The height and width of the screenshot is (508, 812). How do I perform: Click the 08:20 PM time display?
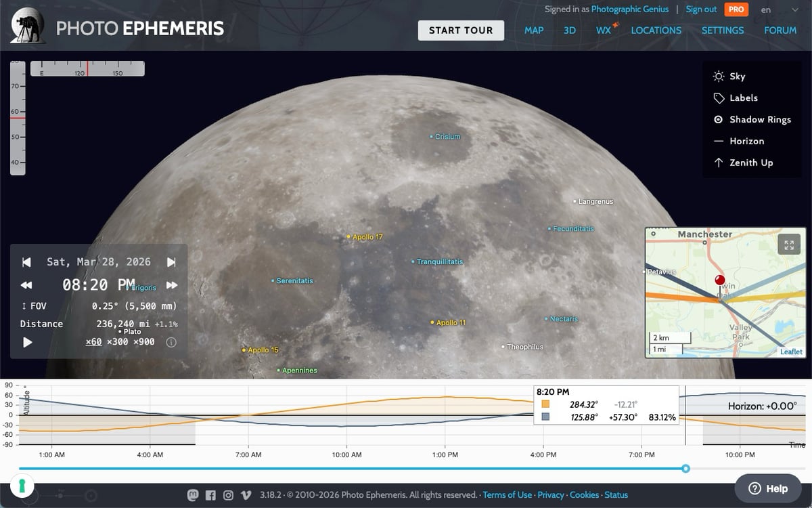pyautogui.click(x=99, y=285)
